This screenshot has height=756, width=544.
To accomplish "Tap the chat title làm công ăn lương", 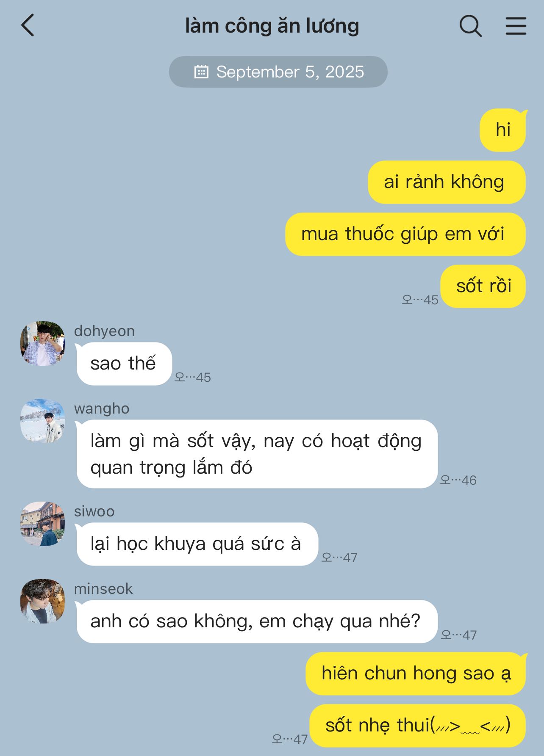I will pyautogui.click(x=272, y=26).
